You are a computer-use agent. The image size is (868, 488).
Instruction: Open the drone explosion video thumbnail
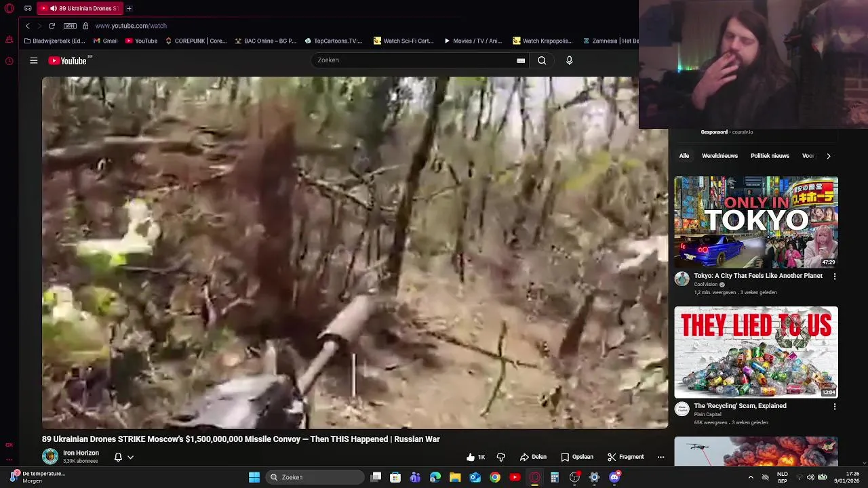(756, 451)
